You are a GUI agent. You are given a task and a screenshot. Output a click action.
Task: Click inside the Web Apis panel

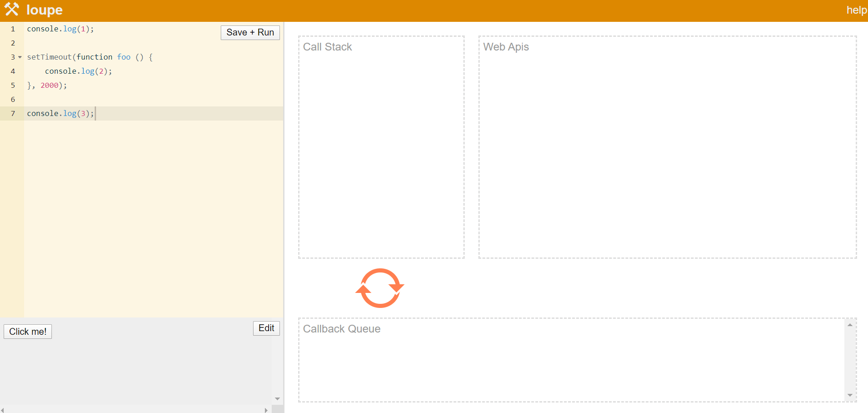(x=667, y=150)
